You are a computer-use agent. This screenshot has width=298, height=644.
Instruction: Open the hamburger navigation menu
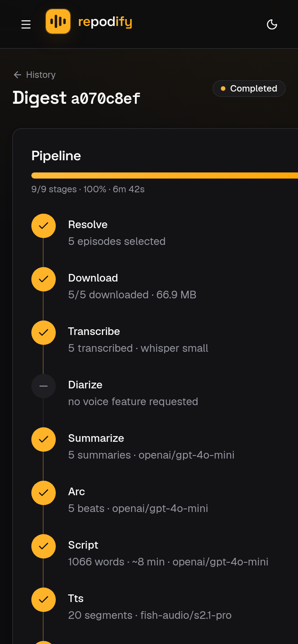coord(26,24)
